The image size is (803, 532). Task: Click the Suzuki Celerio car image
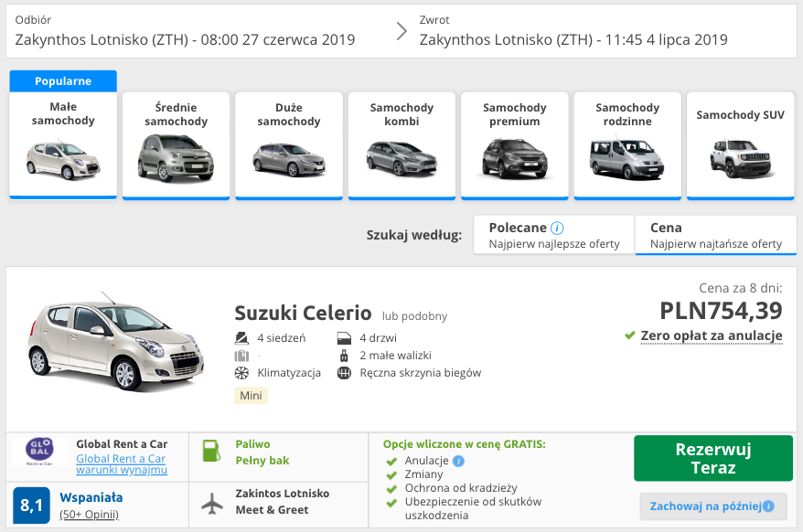click(x=116, y=341)
